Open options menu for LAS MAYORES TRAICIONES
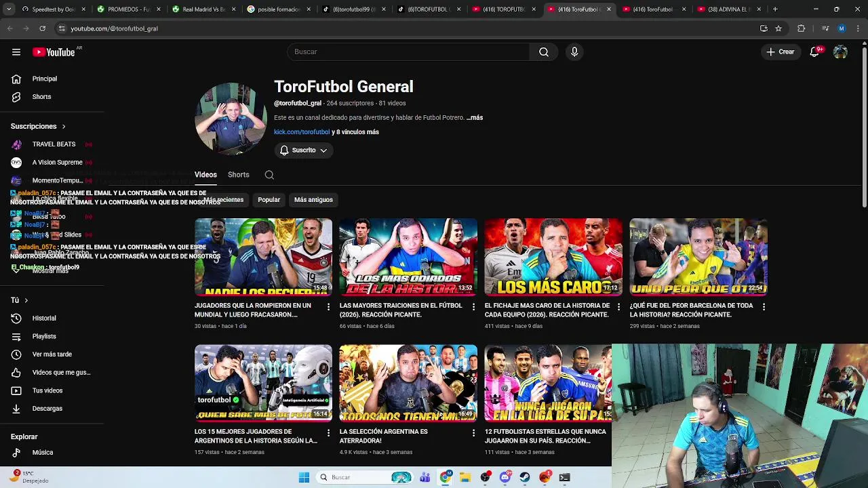 (x=473, y=307)
